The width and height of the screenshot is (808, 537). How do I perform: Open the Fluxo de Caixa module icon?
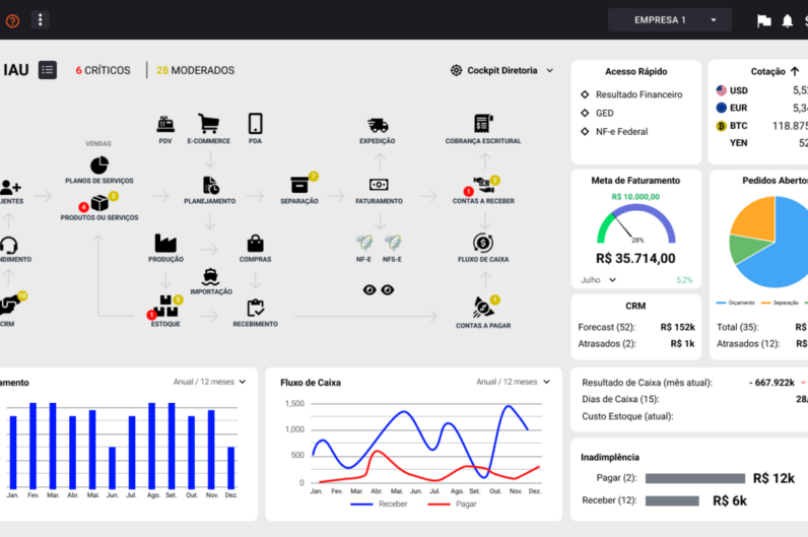coord(483,243)
